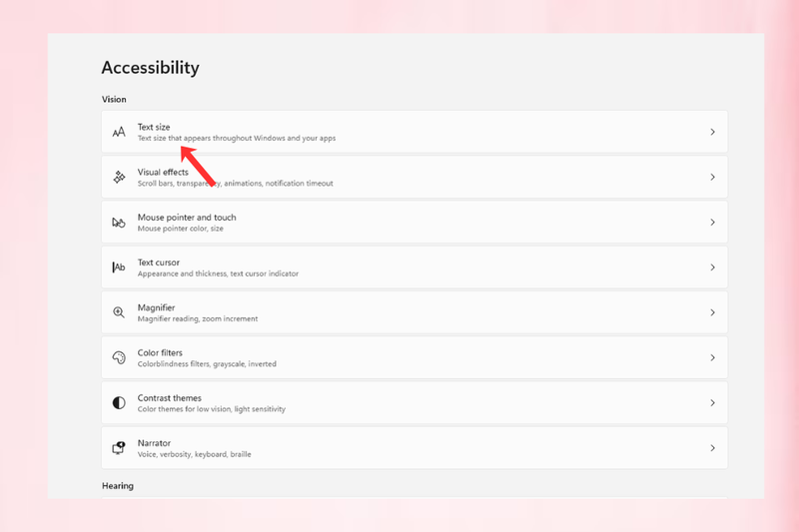
Task: Expand the Visual effects row chevron
Action: coord(712,177)
